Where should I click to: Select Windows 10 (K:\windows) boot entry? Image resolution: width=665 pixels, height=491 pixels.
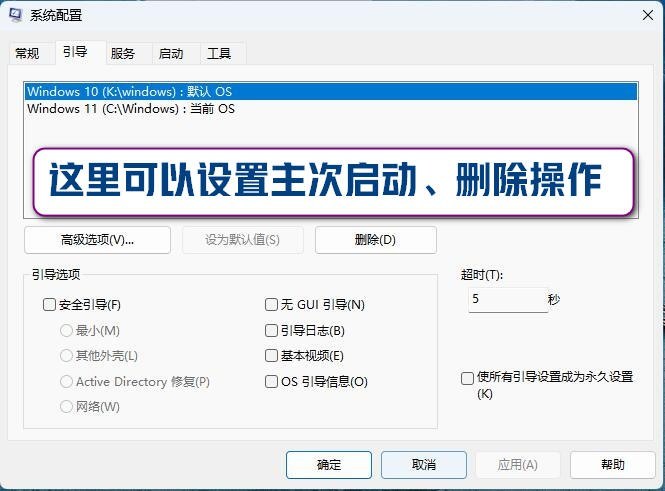(130, 92)
